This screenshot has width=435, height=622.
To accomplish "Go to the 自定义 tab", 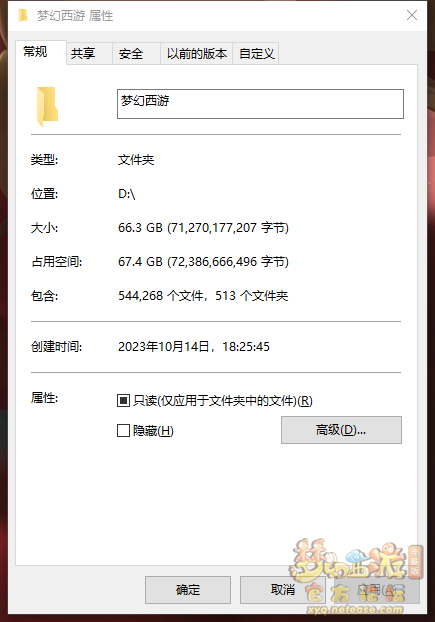I will [256, 53].
